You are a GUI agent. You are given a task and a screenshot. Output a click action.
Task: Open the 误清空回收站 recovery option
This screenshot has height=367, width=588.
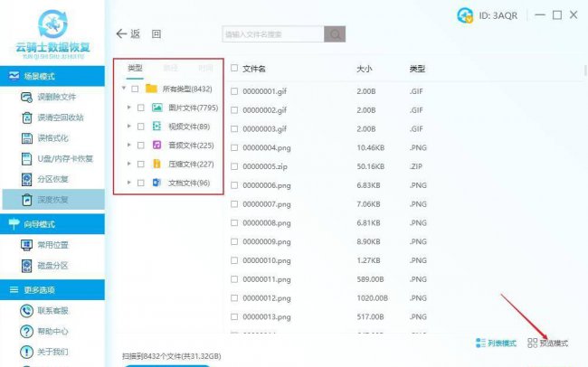52,118
